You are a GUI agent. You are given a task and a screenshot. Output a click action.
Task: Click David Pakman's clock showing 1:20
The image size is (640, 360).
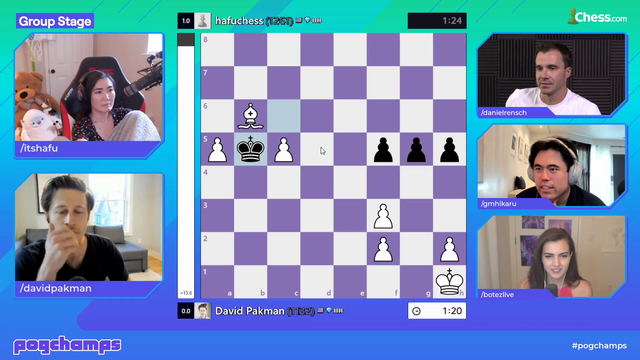[x=437, y=311]
